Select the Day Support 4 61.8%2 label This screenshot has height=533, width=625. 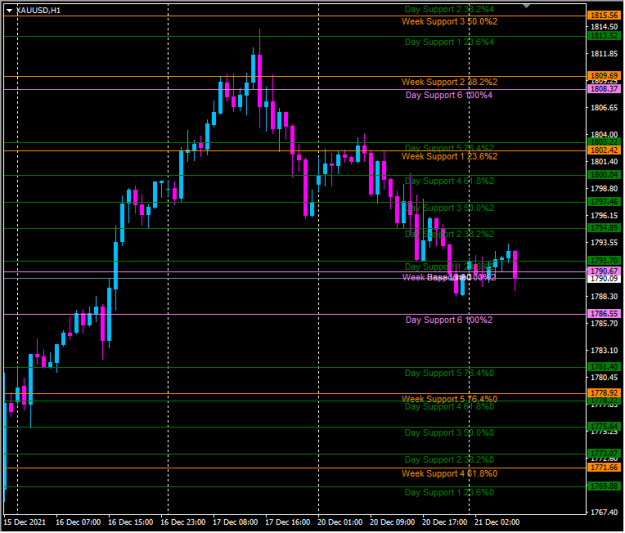tap(449, 181)
